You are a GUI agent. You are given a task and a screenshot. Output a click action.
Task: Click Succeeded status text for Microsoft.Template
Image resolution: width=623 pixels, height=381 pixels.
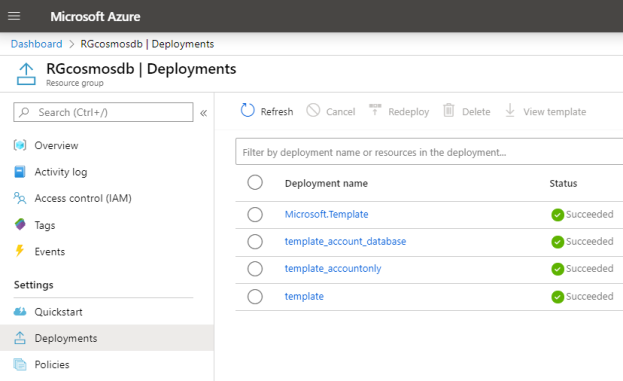coord(590,214)
